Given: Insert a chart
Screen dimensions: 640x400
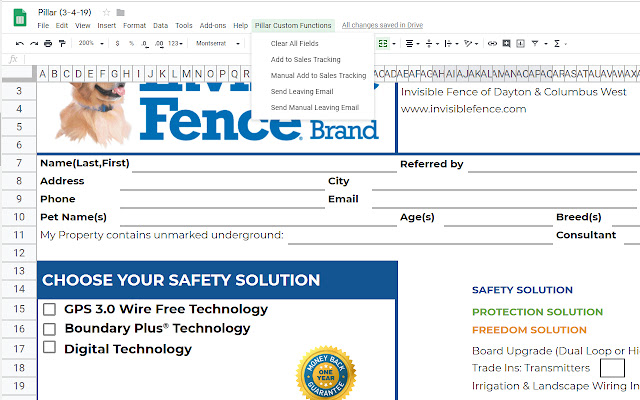Looking at the screenshot, I should [520, 43].
